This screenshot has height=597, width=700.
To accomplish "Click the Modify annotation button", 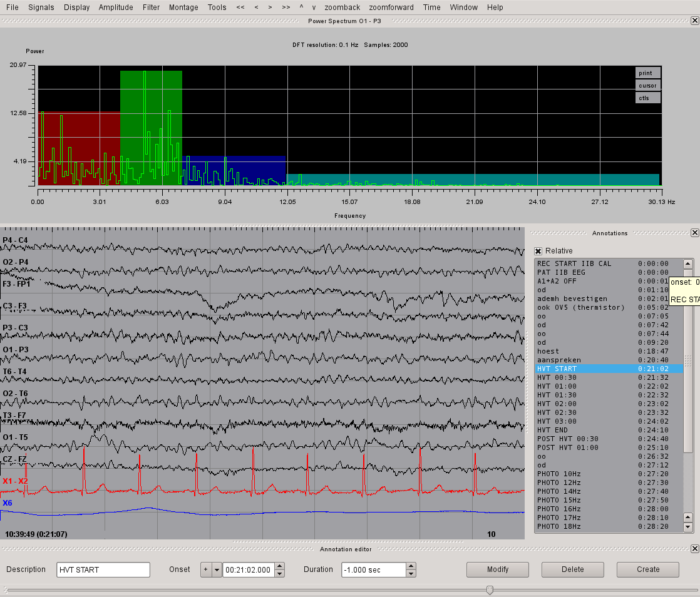I will point(498,569).
